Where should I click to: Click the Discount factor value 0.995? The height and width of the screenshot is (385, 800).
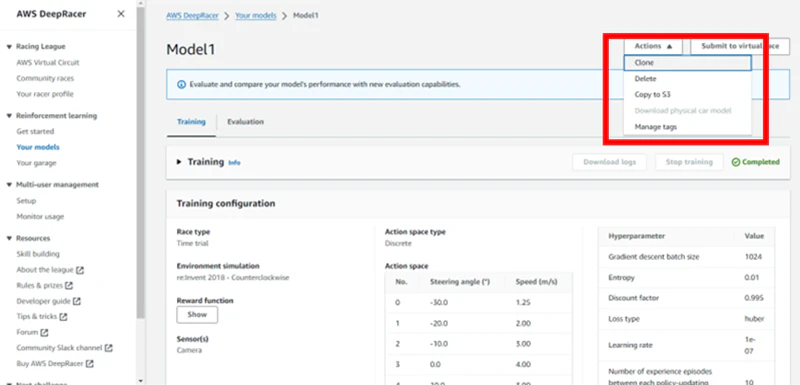754,298
